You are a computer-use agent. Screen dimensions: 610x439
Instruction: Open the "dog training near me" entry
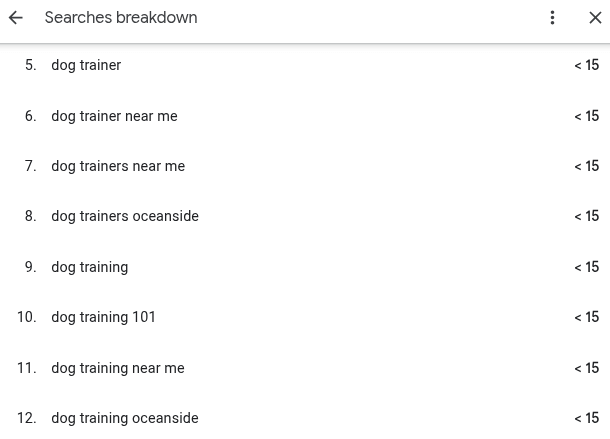point(118,368)
